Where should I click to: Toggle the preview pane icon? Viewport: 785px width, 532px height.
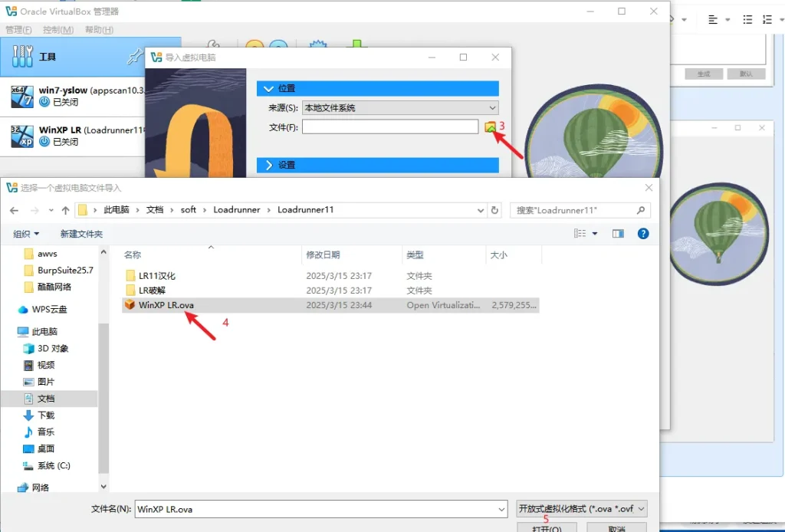coord(618,234)
